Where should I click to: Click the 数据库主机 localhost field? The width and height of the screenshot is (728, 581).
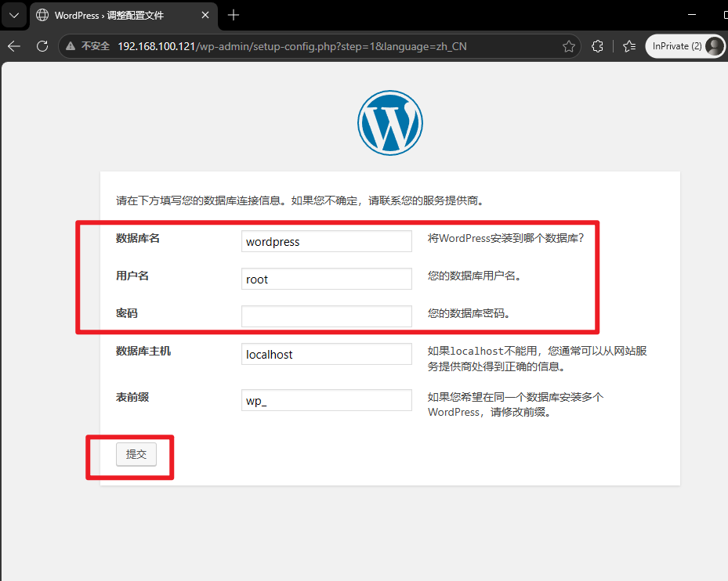point(327,354)
